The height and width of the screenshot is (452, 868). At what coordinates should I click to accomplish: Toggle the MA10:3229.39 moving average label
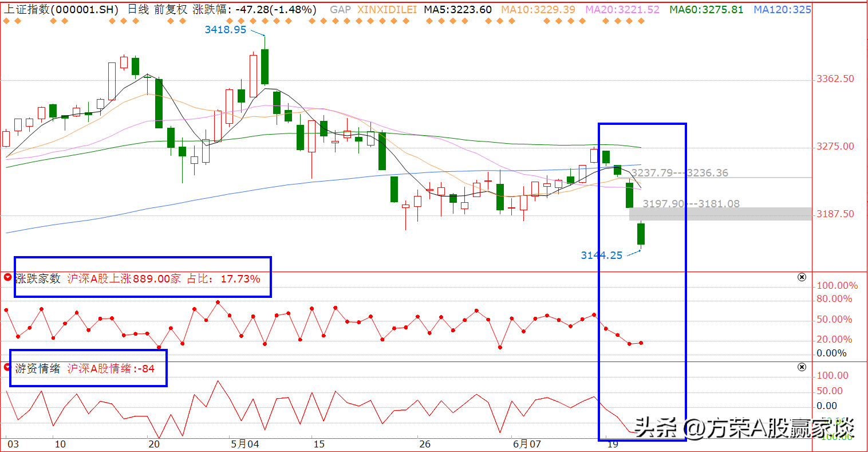(538, 10)
